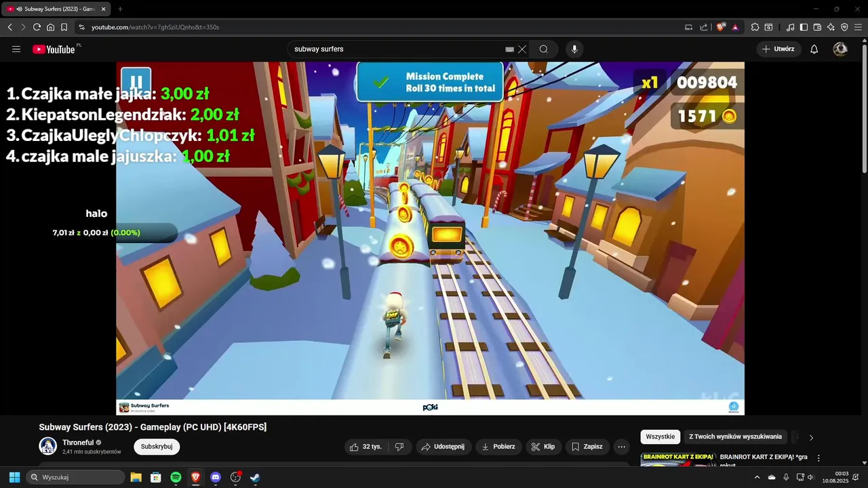Click the address bar URL

(155, 27)
